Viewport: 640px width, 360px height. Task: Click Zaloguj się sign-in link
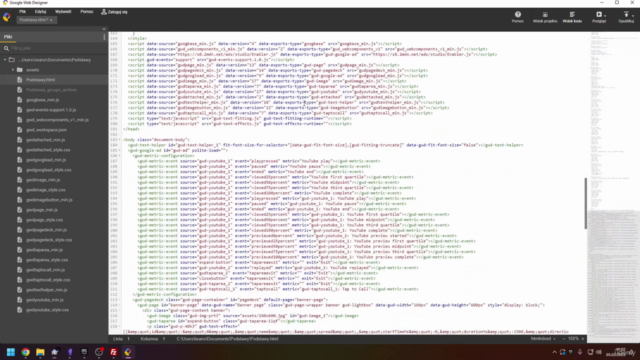coord(114,12)
